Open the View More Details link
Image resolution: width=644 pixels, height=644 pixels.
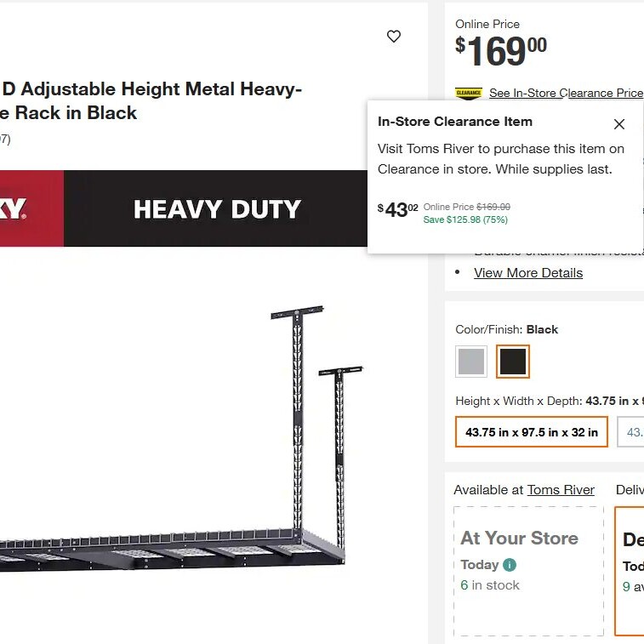click(528, 273)
